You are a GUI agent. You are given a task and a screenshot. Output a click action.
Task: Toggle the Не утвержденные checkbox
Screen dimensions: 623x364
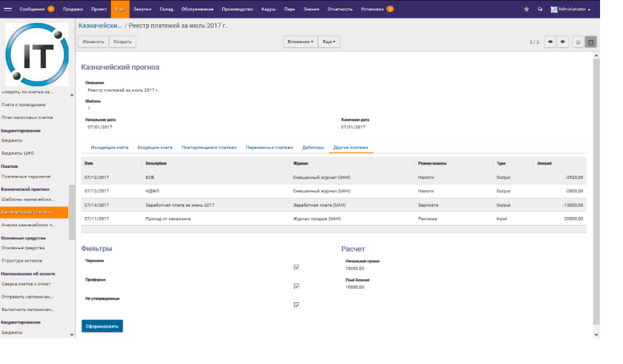click(x=296, y=305)
